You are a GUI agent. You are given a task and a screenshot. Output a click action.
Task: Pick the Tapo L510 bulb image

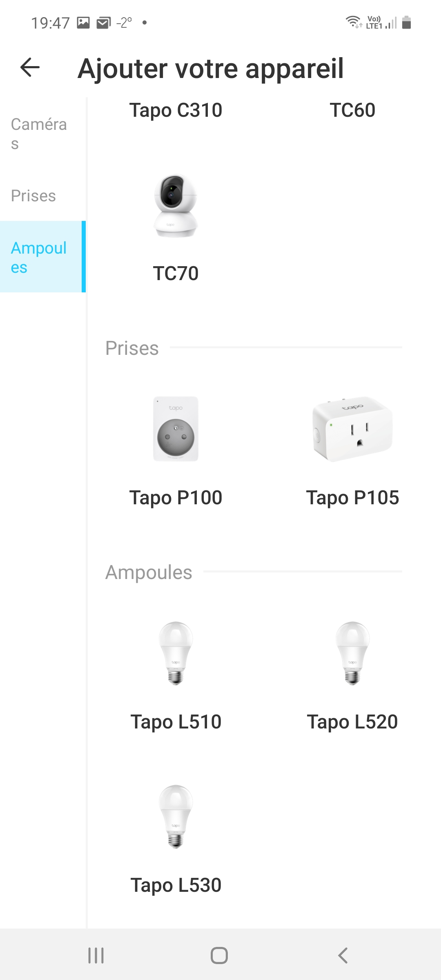click(x=176, y=653)
